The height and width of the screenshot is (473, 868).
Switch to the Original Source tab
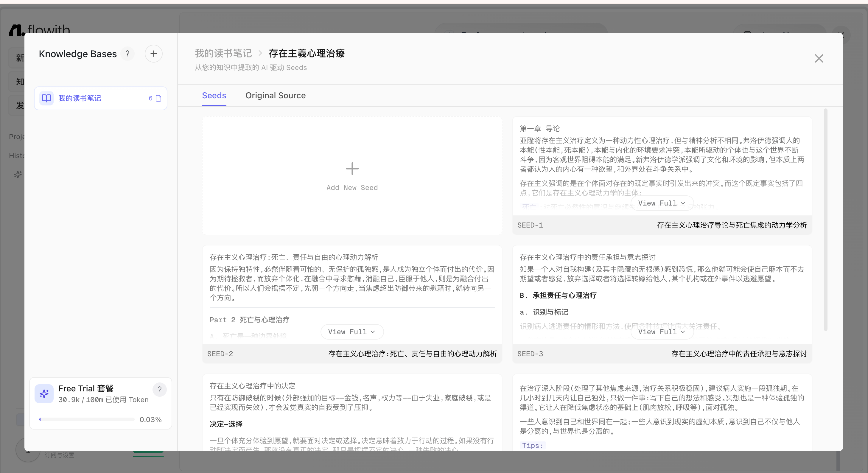click(x=275, y=96)
